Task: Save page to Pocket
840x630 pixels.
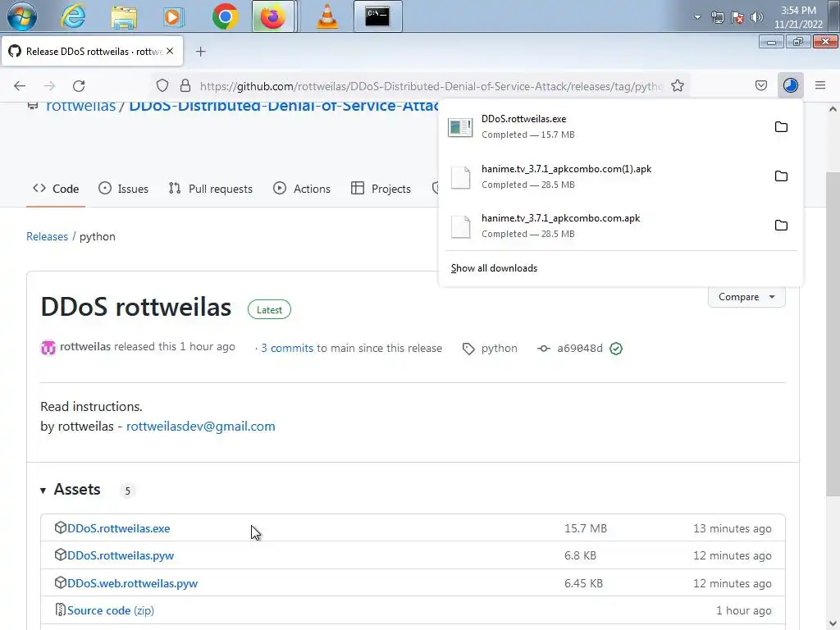Action: click(760, 85)
